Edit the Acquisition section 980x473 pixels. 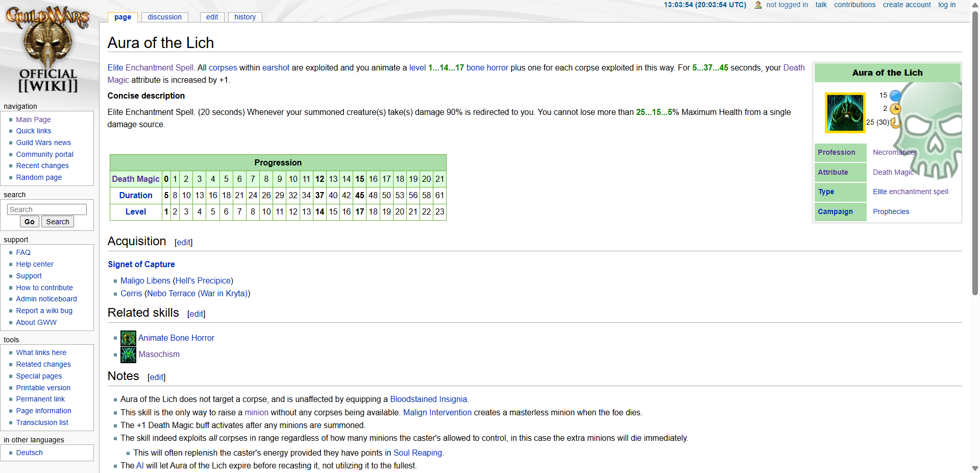coord(184,243)
